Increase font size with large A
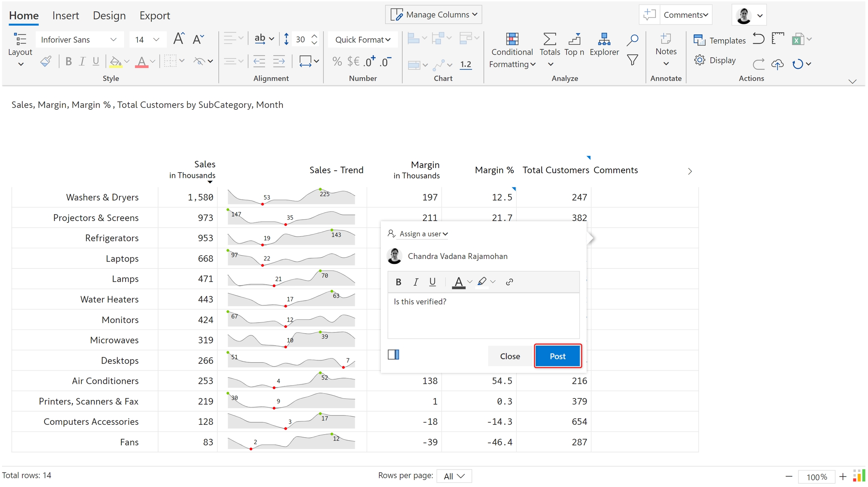This screenshot has width=868, height=487. coord(179,39)
